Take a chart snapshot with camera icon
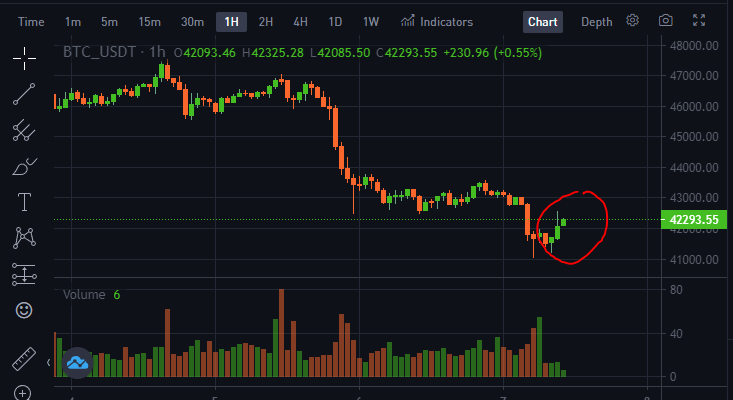This screenshot has height=400, width=733. (x=666, y=21)
